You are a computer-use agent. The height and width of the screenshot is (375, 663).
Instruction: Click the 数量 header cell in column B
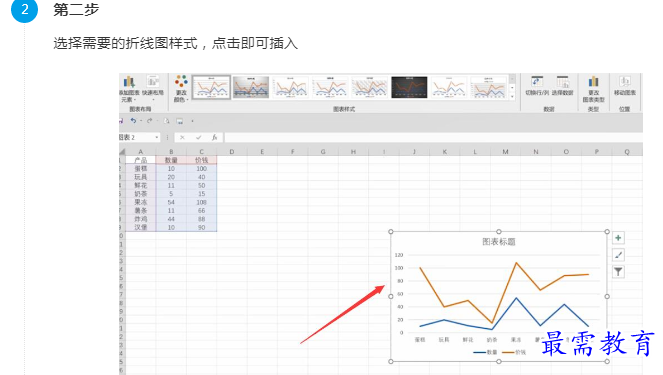click(171, 160)
